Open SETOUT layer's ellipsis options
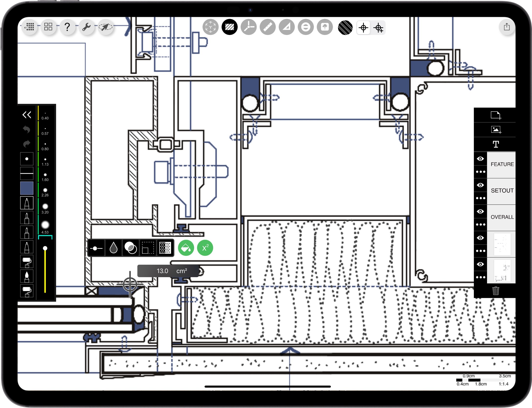The width and height of the screenshot is (532, 408). [x=480, y=198]
